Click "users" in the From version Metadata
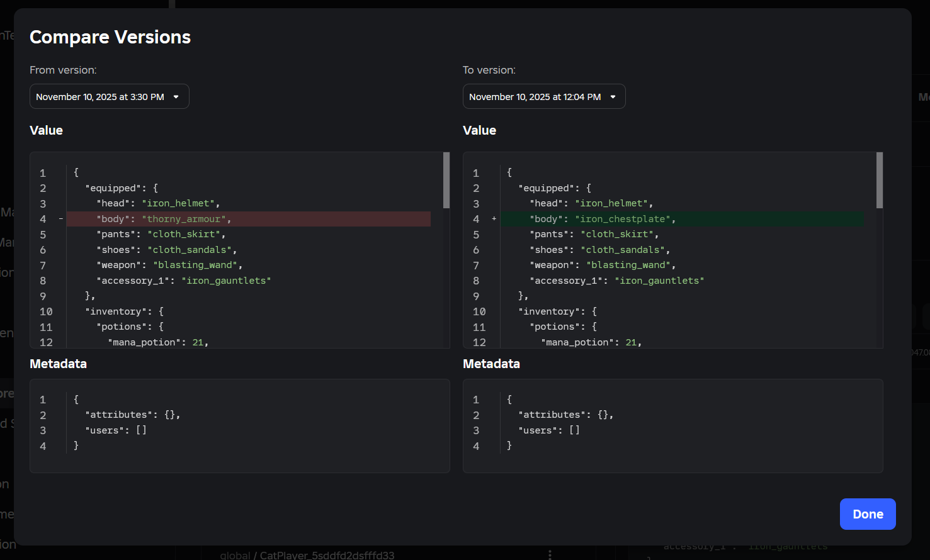Viewport: 930px width, 560px height. coord(105,430)
